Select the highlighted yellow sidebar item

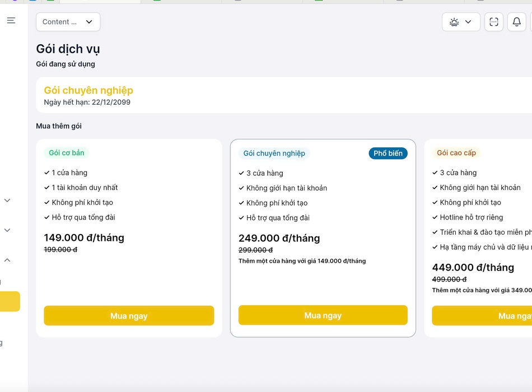click(10, 301)
